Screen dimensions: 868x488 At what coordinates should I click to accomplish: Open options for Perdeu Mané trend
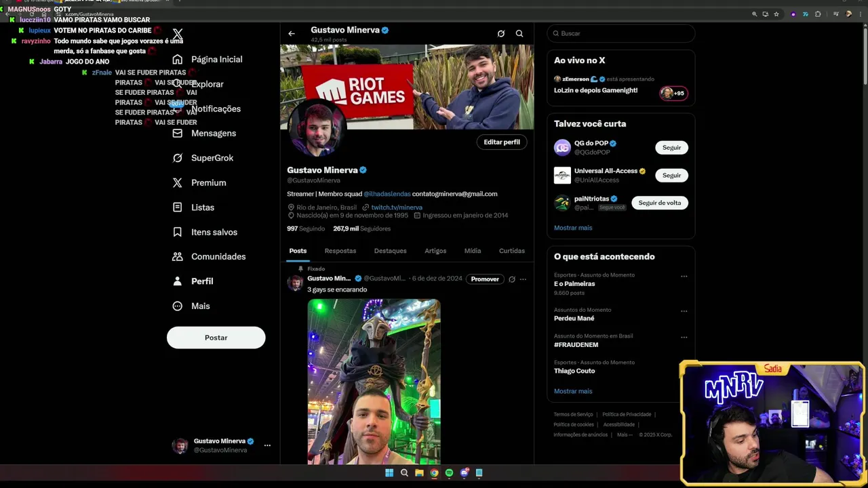684,310
